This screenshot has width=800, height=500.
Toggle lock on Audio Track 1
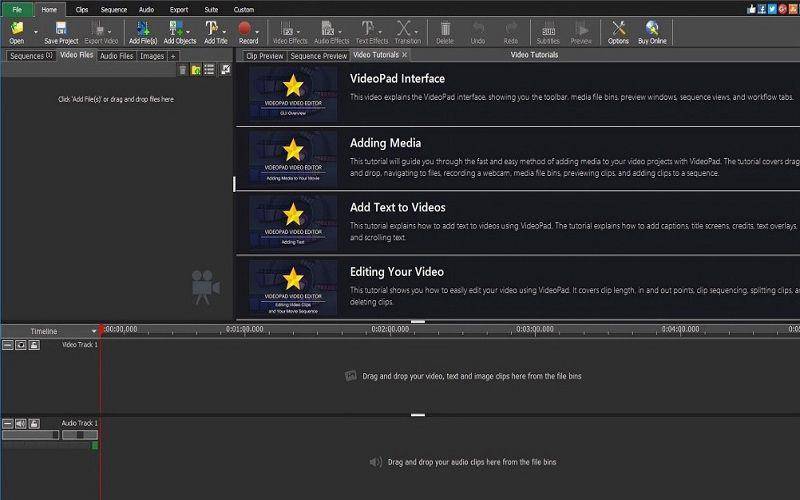pos(34,424)
